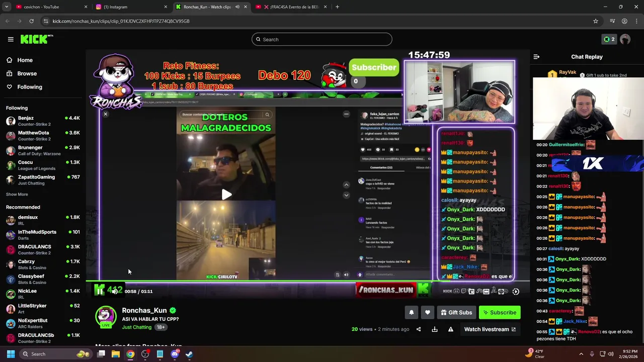Open the tab search dropdown
The image size is (644, 362).
coord(7,7)
